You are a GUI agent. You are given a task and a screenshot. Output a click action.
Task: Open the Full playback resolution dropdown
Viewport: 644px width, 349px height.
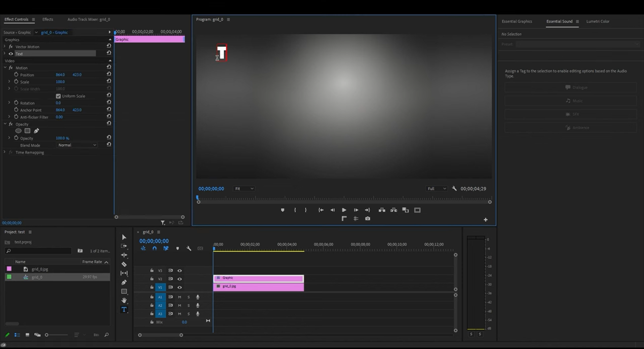coord(436,189)
